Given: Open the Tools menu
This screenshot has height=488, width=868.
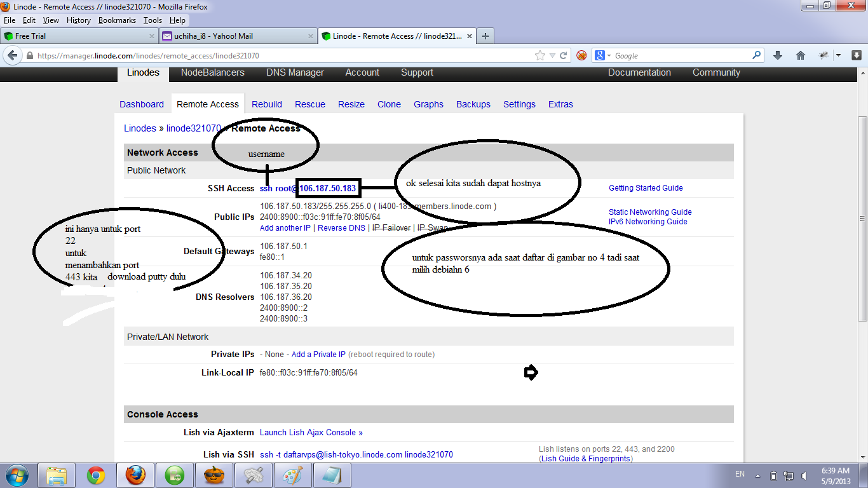Looking at the screenshot, I should pyautogui.click(x=153, y=20).
